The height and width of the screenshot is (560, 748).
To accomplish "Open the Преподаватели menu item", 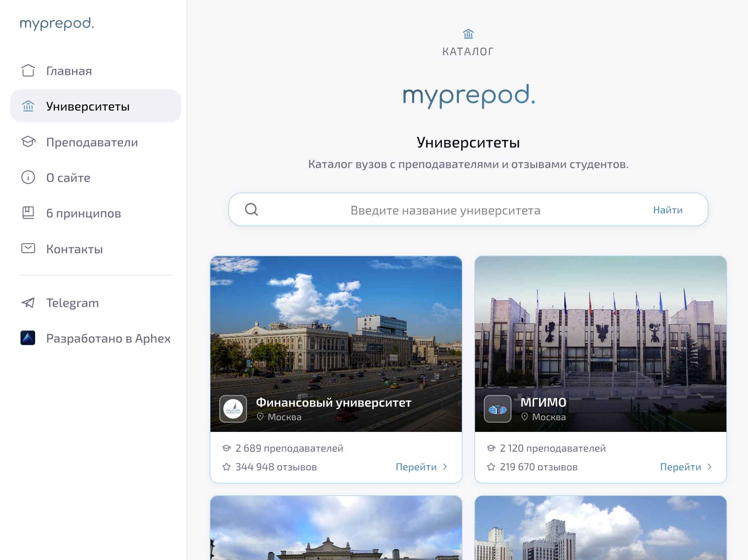I will [x=96, y=142].
